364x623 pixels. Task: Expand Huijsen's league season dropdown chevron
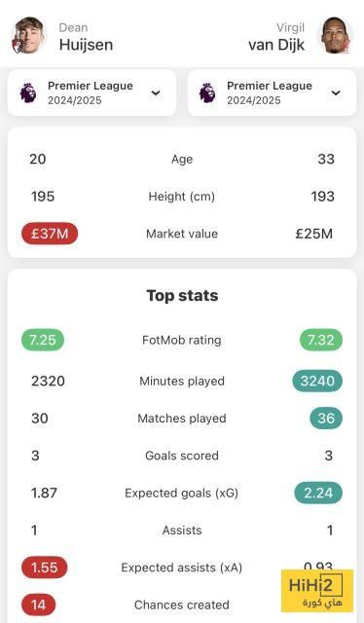(x=156, y=93)
